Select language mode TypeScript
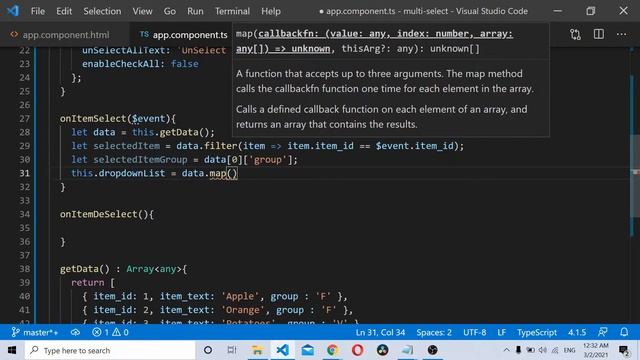 pos(537,332)
